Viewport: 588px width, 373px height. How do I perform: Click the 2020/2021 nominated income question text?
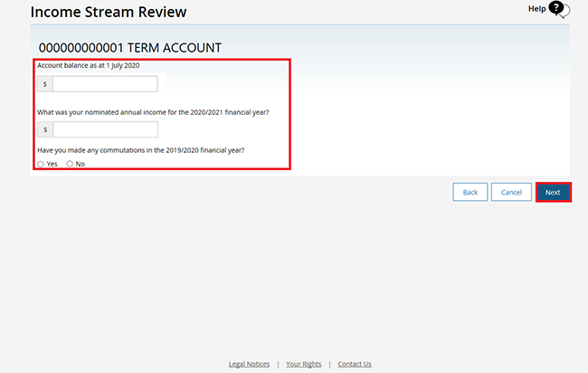click(x=153, y=112)
